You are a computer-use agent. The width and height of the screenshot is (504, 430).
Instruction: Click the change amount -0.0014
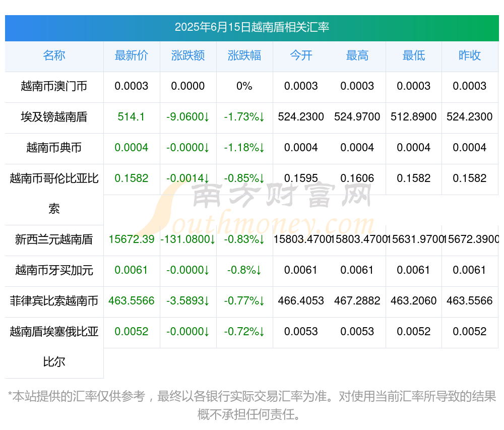click(x=188, y=178)
